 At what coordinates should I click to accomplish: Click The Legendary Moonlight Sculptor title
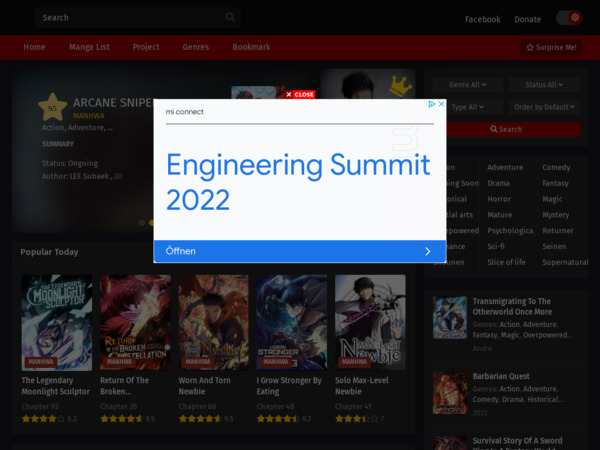[x=55, y=386]
